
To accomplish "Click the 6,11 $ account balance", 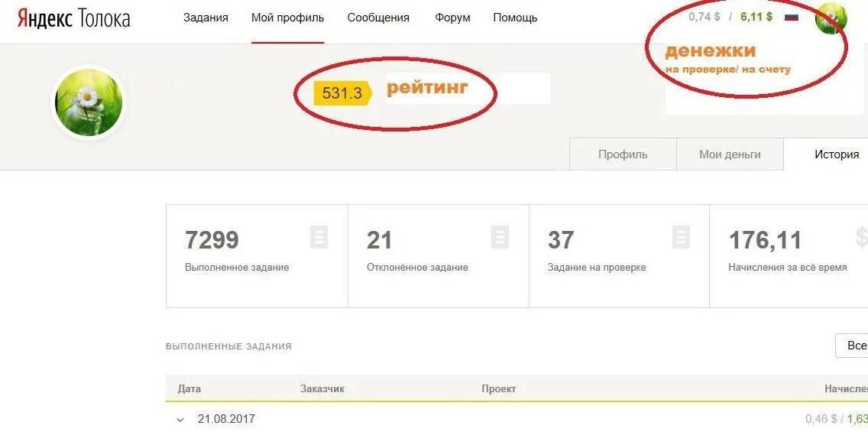I will pos(756,17).
